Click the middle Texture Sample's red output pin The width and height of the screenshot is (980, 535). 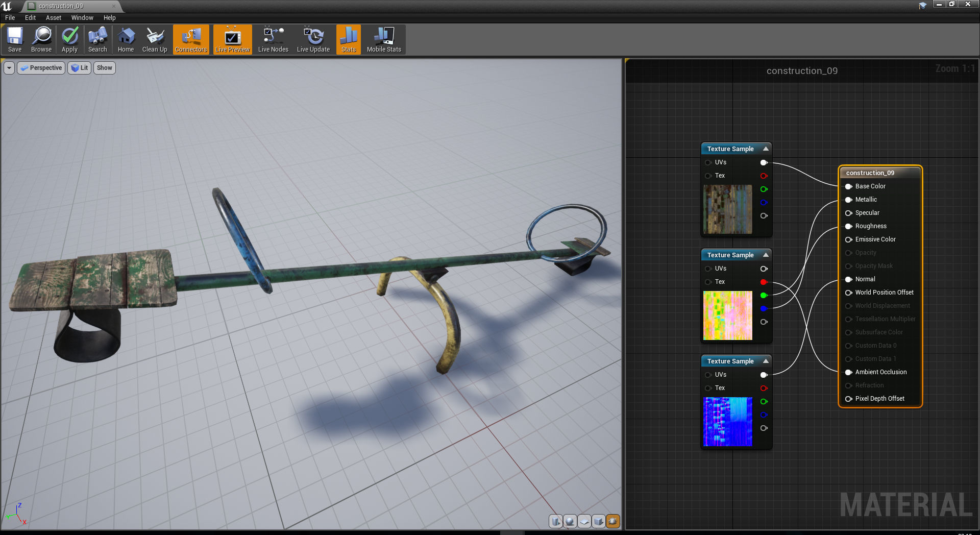click(x=764, y=282)
